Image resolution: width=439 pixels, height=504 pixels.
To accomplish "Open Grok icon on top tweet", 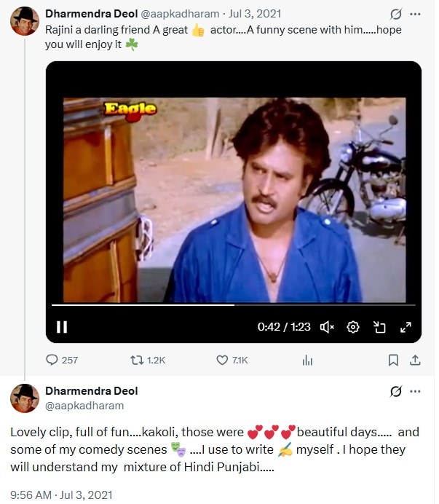I will tap(396, 14).
